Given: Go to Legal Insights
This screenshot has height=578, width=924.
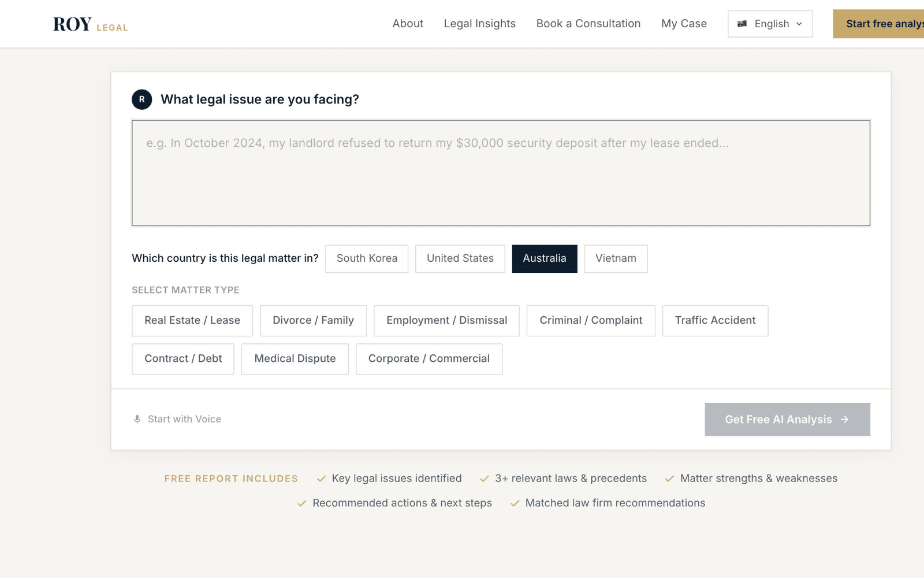Looking at the screenshot, I should (480, 24).
